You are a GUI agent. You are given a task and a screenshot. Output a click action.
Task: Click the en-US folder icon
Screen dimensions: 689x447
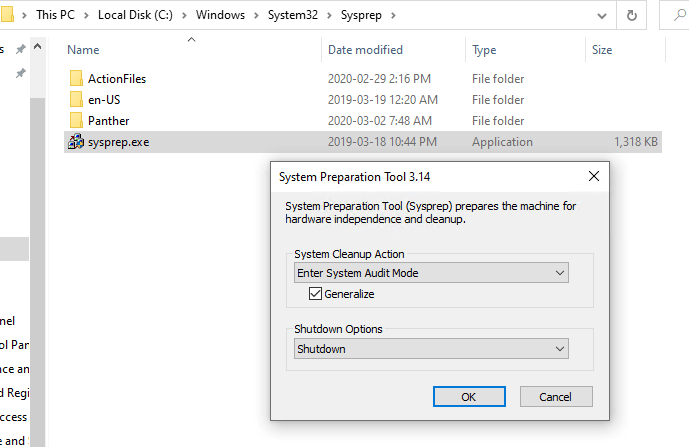(76, 100)
